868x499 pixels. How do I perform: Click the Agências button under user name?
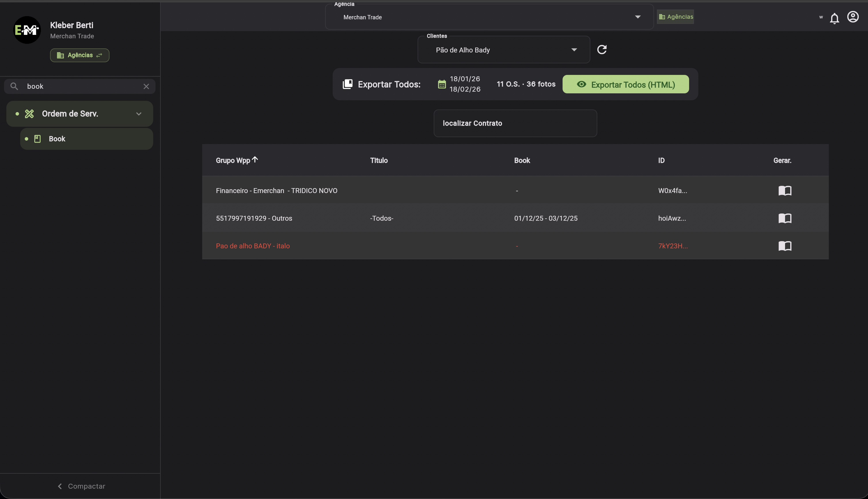79,55
